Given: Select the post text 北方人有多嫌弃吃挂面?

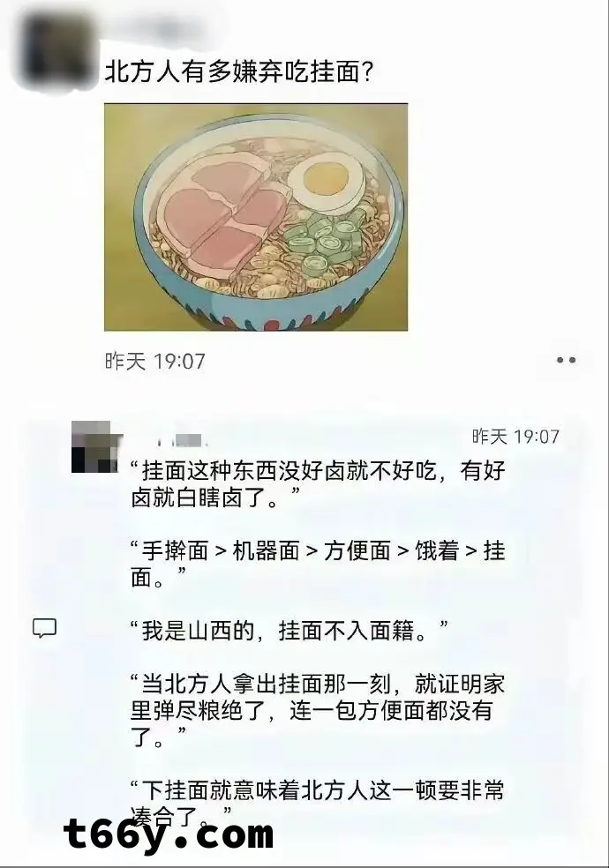Looking at the screenshot, I should (238, 72).
